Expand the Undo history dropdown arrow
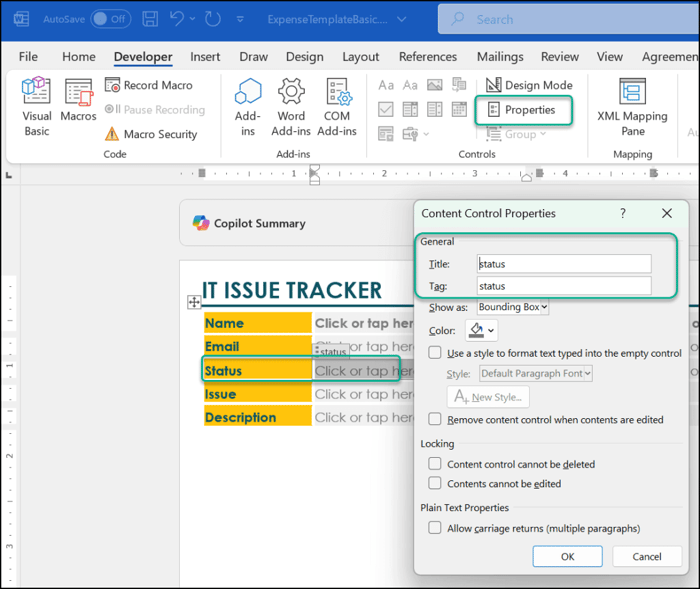The width and height of the screenshot is (700, 589). 192,19
